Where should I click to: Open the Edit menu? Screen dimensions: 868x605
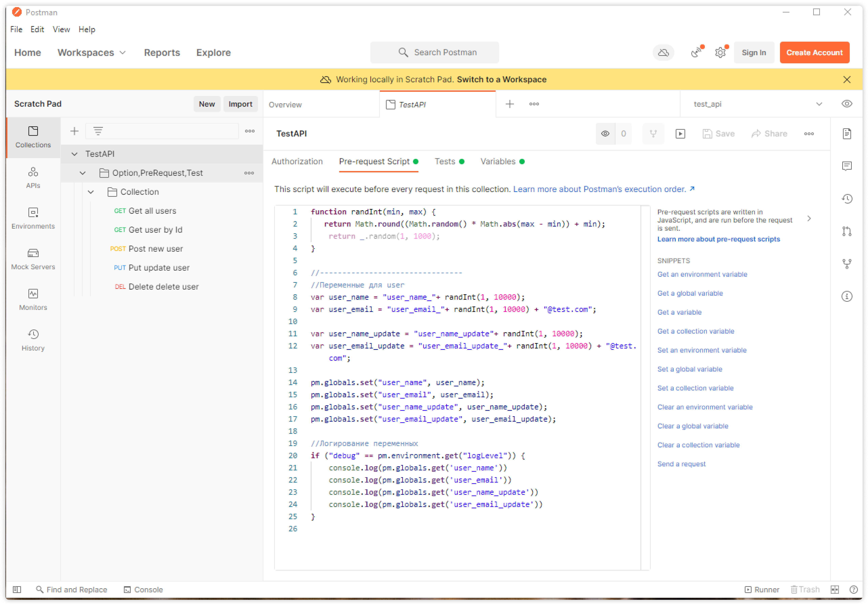(37, 29)
